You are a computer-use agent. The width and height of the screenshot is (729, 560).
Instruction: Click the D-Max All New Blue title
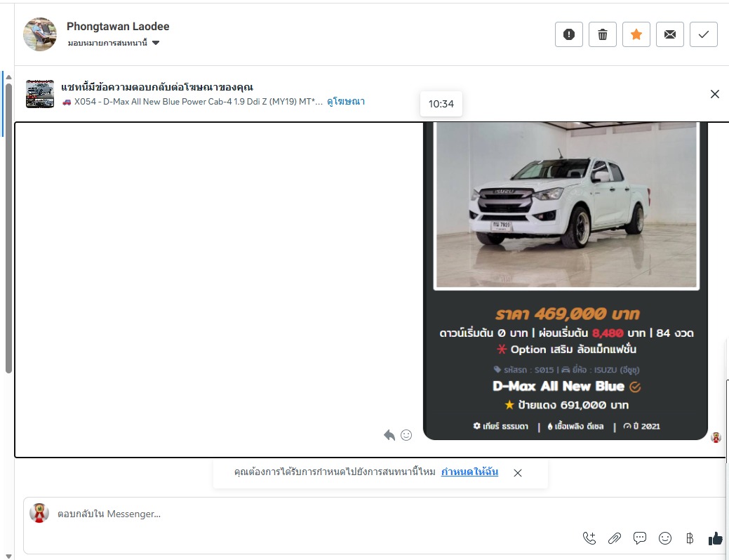tap(558, 386)
